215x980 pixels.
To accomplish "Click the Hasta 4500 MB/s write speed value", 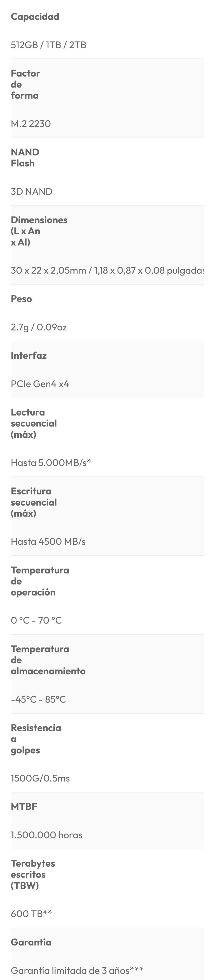I will click(x=48, y=541).
